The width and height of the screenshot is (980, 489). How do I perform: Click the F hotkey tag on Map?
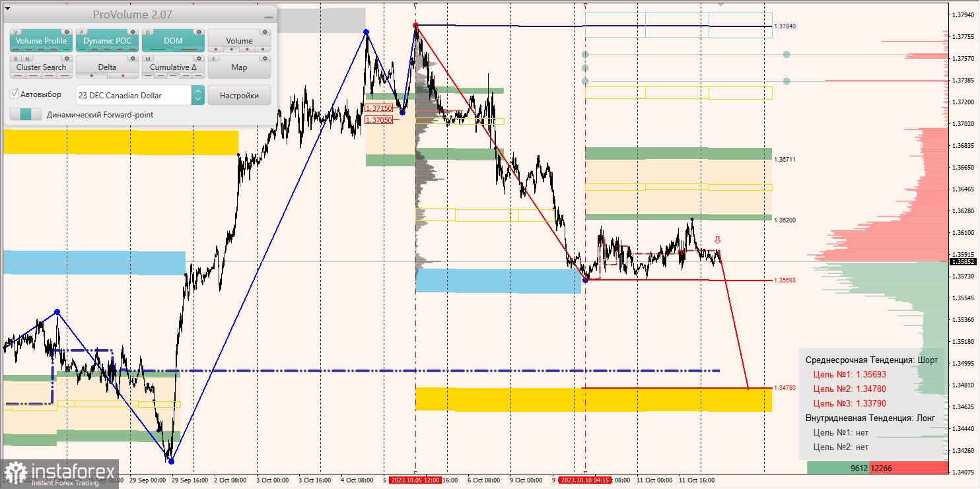215,58
